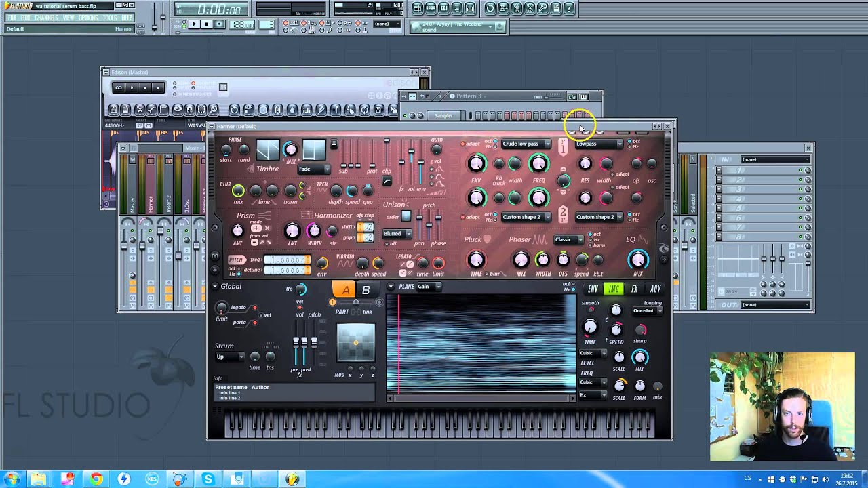Open the Classic phaser type dropdown
This screenshot has height=488, width=868.
coord(568,239)
